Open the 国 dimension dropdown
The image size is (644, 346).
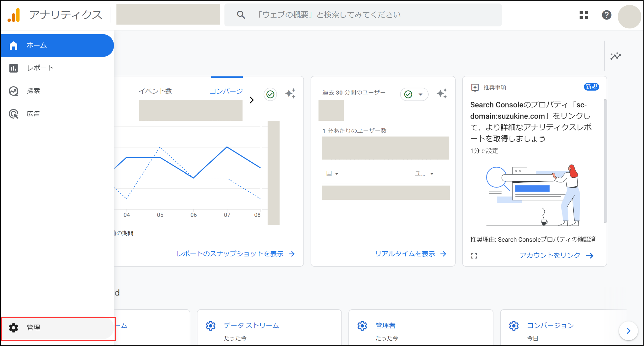pyautogui.click(x=332, y=174)
